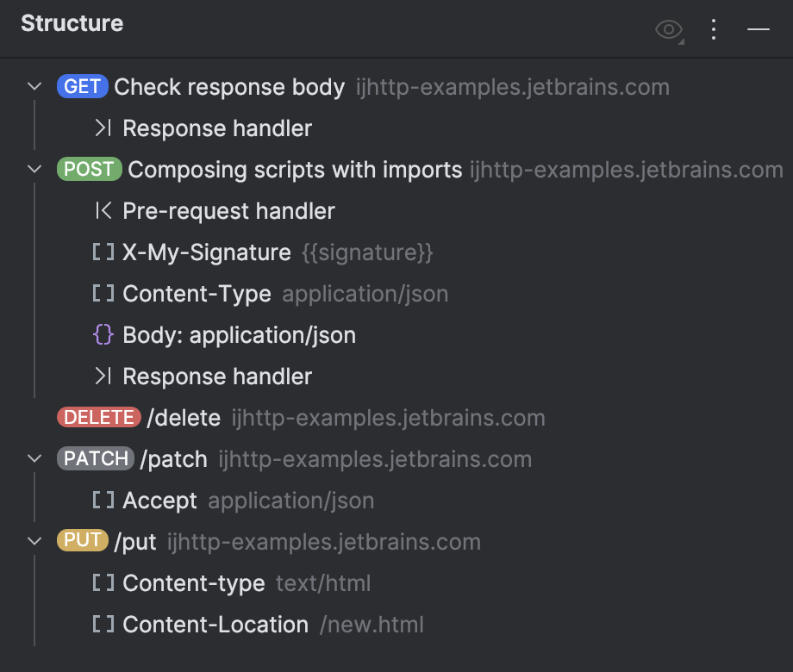Collapse the PATCH /patch request
Image resolution: width=793 pixels, height=672 pixels.
[34, 458]
